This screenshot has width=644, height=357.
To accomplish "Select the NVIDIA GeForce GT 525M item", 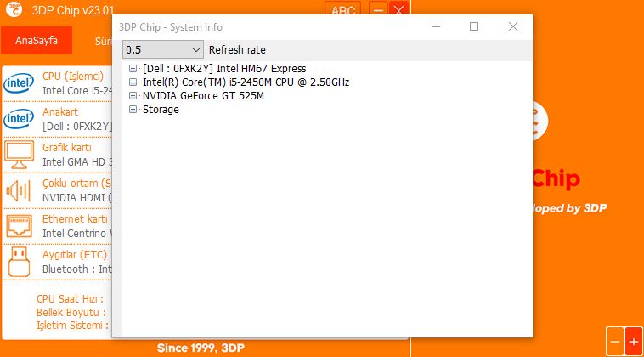I will (203, 96).
